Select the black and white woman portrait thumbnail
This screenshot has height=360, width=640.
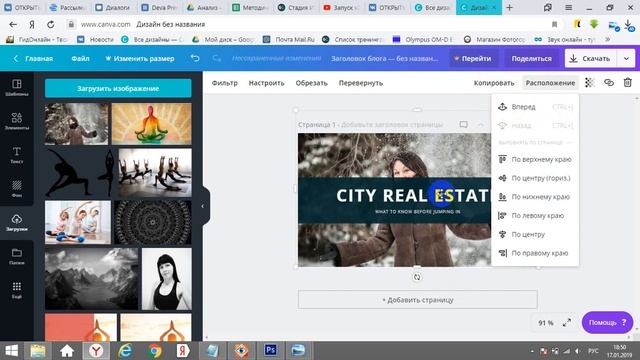167,279
